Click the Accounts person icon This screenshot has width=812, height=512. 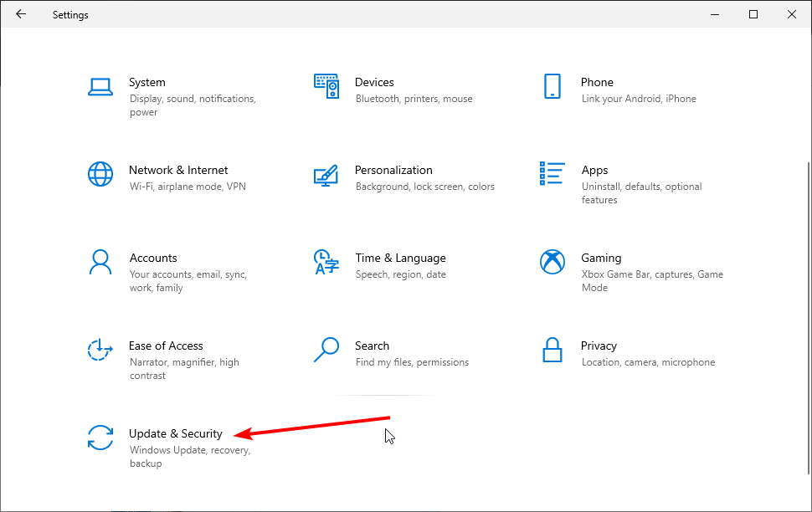tap(100, 262)
